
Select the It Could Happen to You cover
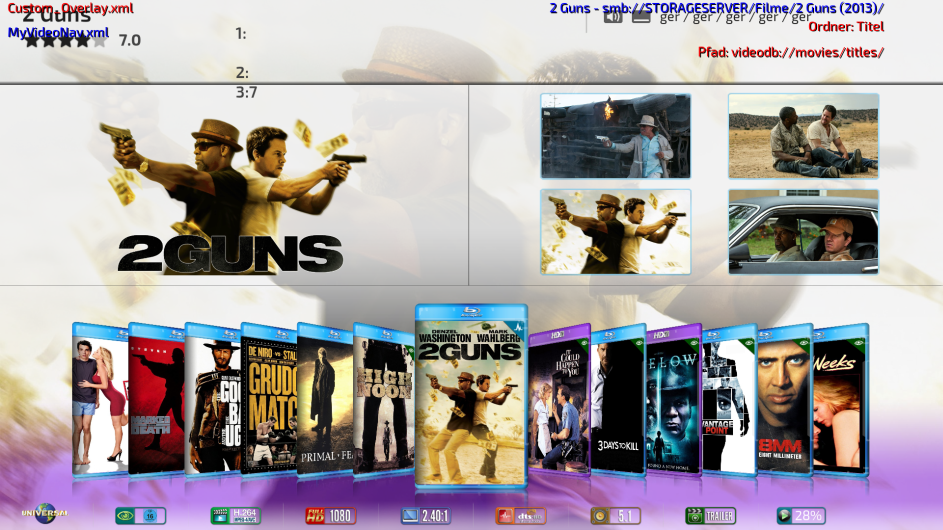point(559,400)
